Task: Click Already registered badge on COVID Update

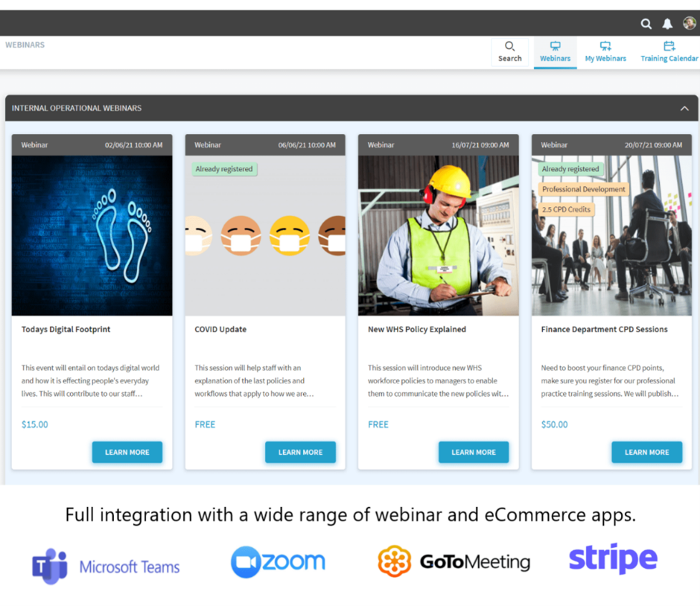Action: point(224,169)
